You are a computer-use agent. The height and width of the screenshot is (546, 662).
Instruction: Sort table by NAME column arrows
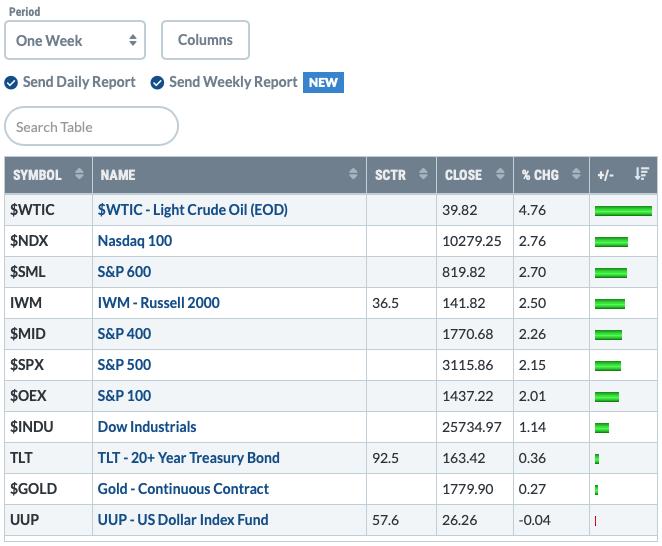tap(353, 174)
